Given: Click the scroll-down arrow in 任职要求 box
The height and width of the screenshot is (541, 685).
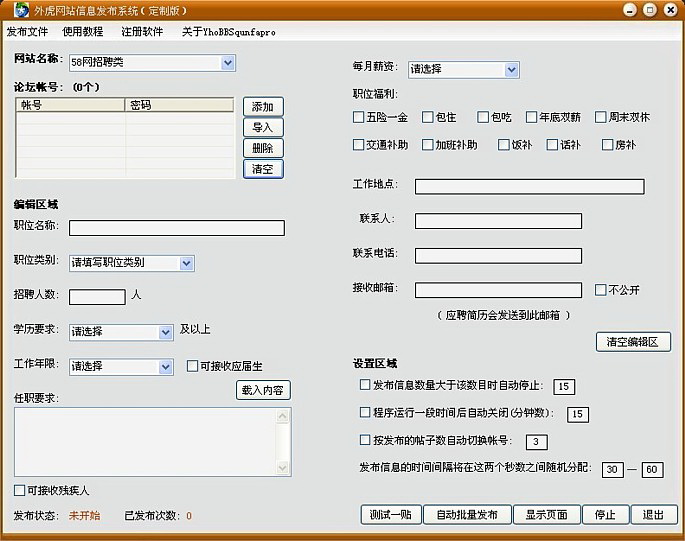Looking at the screenshot, I should [283, 468].
